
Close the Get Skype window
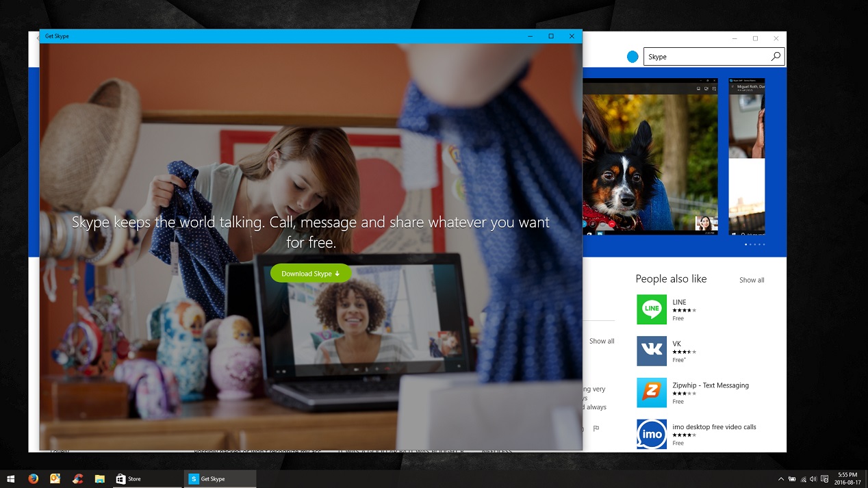[572, 36]
